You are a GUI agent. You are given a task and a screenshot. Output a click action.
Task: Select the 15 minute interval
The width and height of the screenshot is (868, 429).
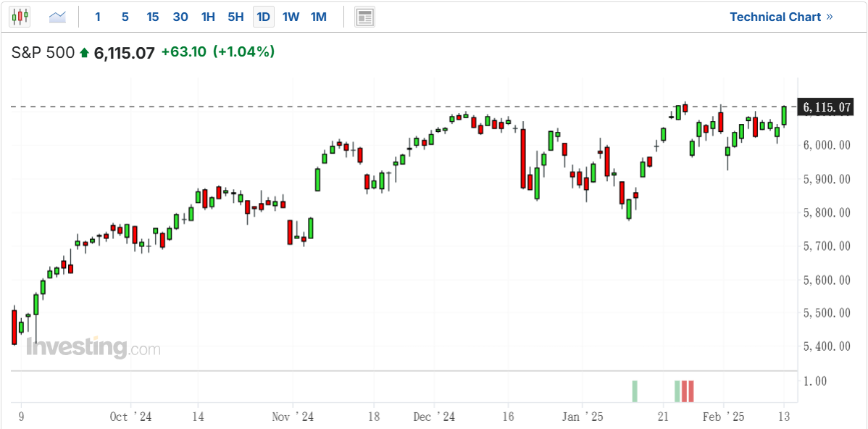(153, 17)
